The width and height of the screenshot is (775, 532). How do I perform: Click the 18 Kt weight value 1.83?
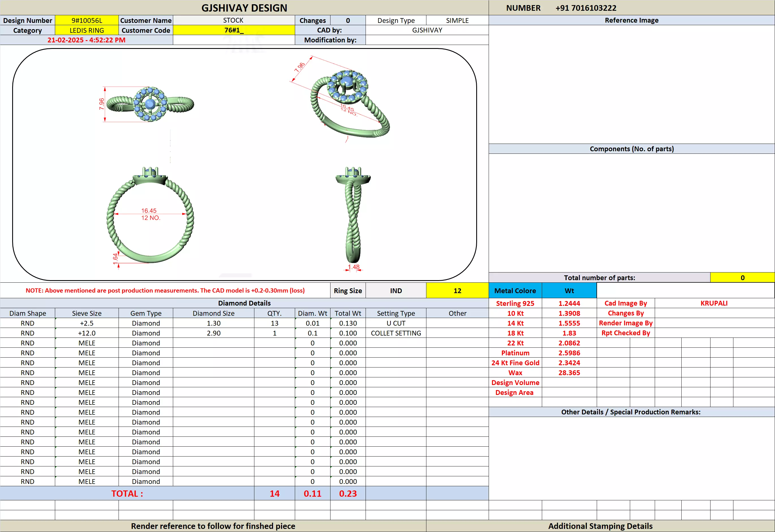[x=569, y=333]
